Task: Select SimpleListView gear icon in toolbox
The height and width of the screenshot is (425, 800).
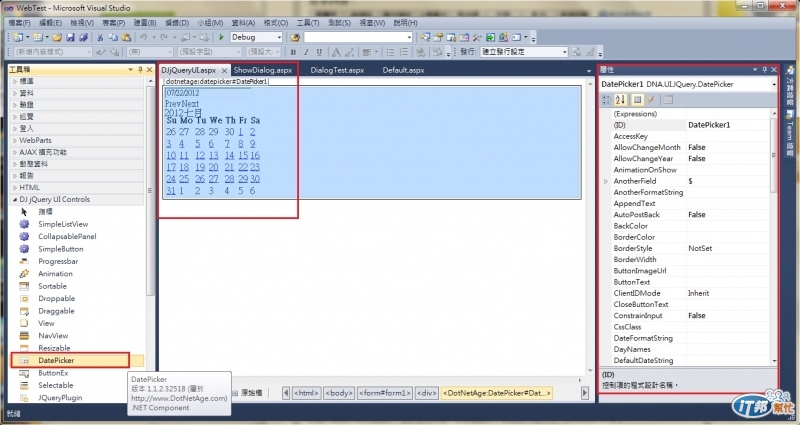Action: tap(24, 224)
